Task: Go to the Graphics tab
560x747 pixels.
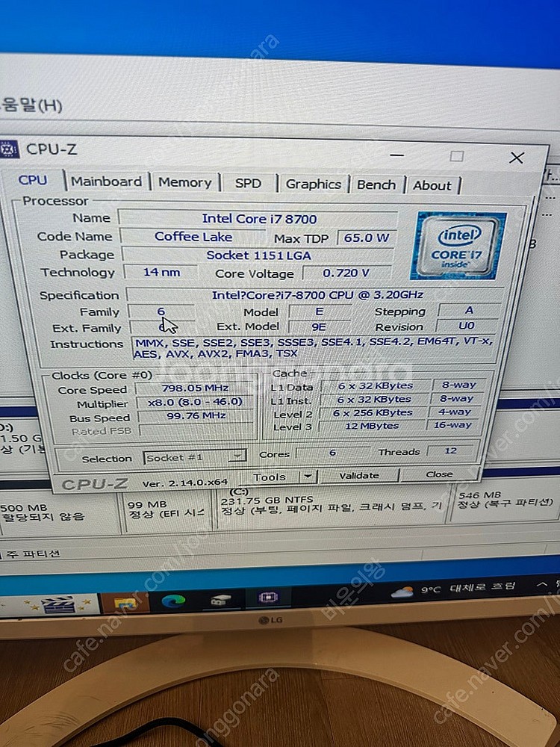Action: pyautogui.click(x=314, y=185)
